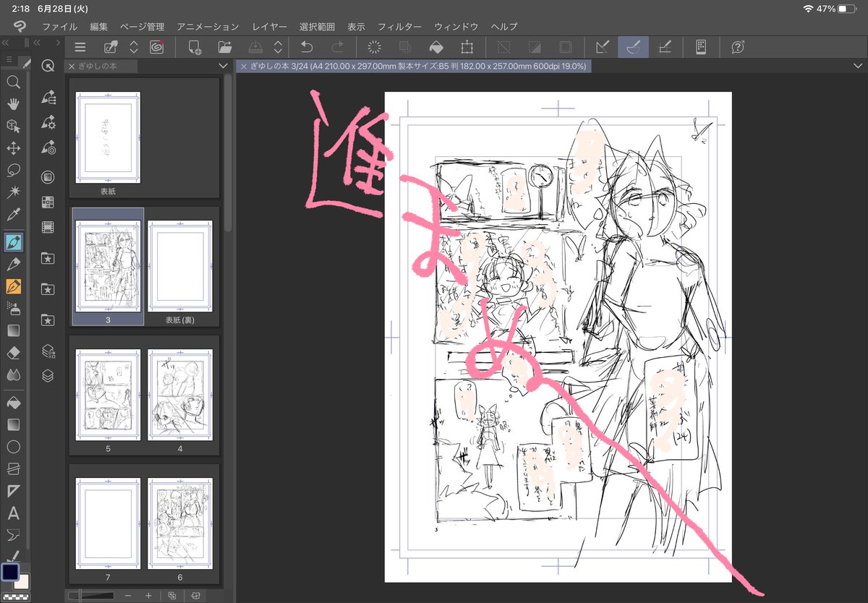The width and height of the screenshot is (868, 603).
Task: Open the Color Set grid palette icon
Action: coord(48,202)
